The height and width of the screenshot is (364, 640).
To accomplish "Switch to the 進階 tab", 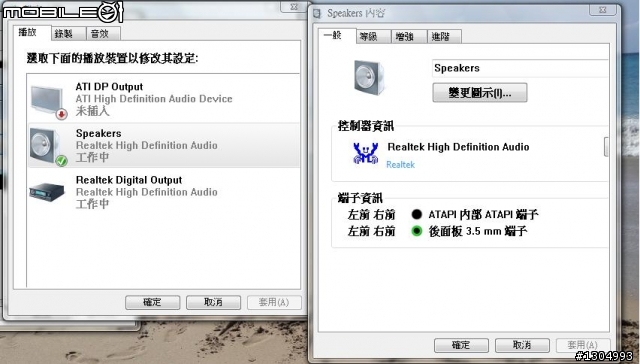I will pos(444,37).
